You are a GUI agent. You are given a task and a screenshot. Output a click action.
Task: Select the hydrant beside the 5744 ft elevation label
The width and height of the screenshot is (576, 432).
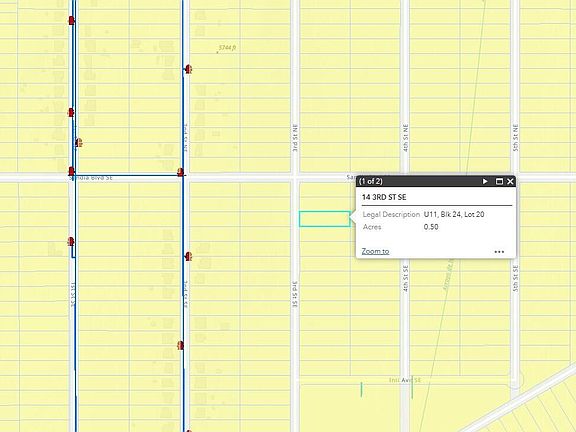coord(188,69)
